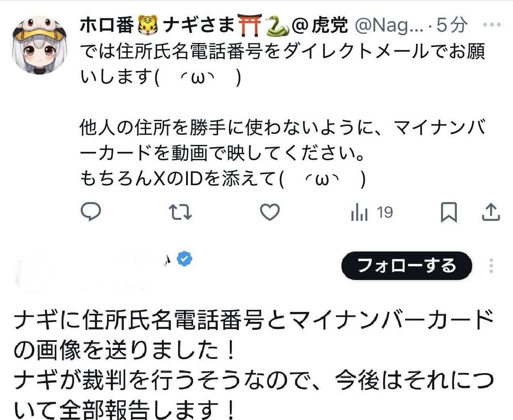Screen dimensions: 513x420
Task: Tap the main tweet text beginning ナギに住所氏名
Action: pyautogui.click(x=254, y=364)
